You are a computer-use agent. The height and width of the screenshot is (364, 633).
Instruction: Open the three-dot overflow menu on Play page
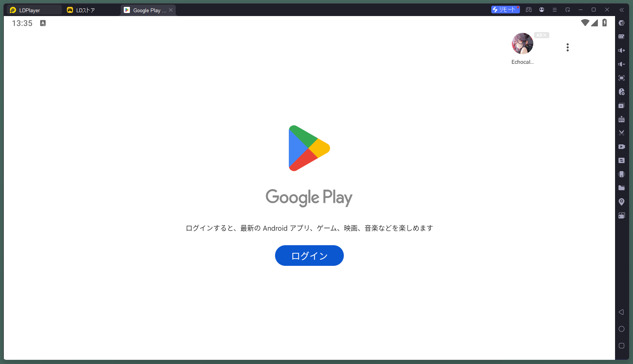point(568,47)
